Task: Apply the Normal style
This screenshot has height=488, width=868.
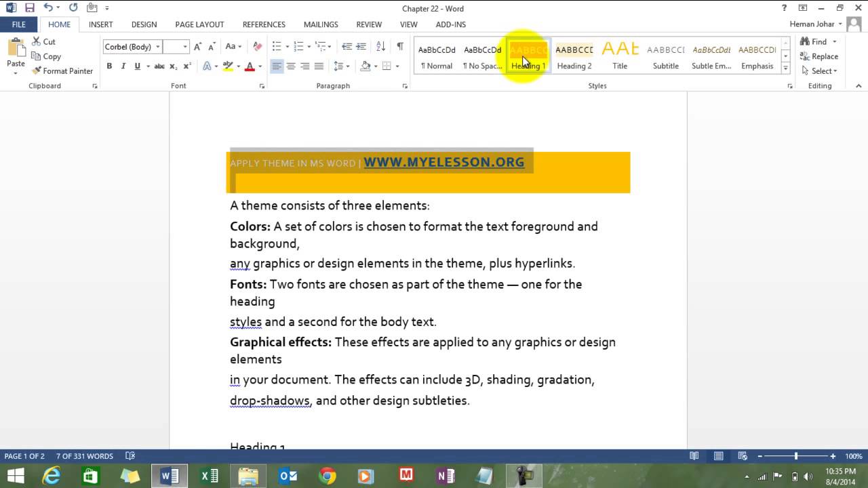Action: [437, 56]
